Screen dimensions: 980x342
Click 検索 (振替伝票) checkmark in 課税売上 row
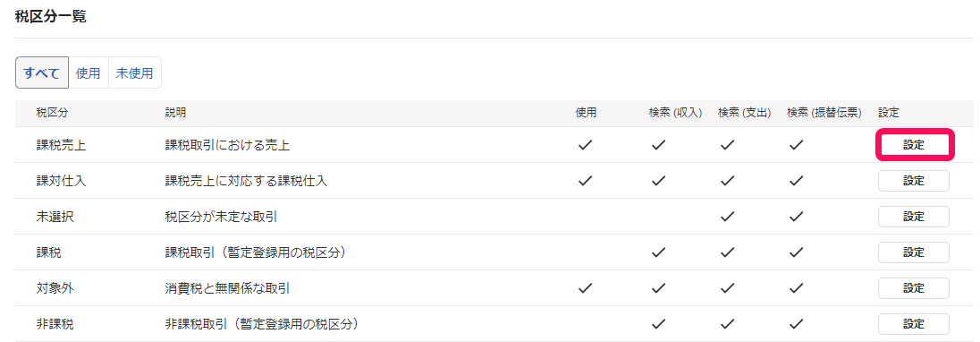click(x=795, y=145)
